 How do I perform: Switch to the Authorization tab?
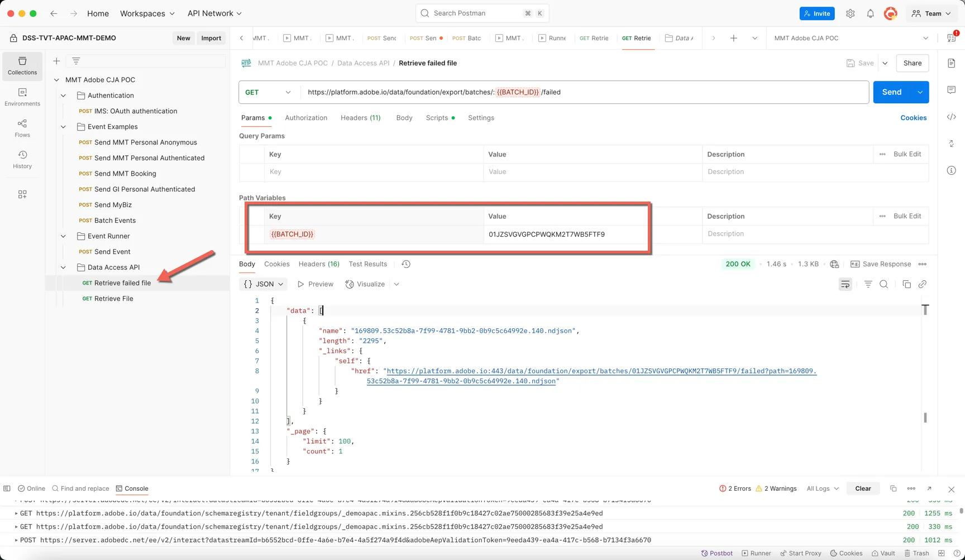306,118
